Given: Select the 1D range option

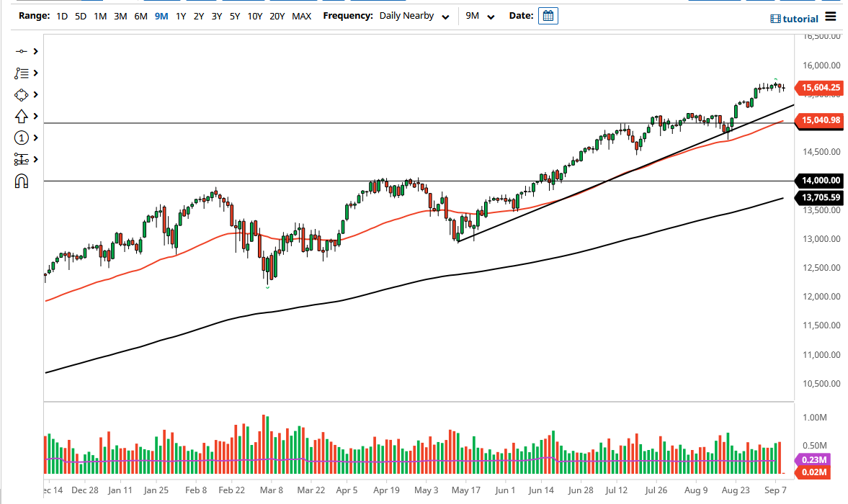Looking at the screenshot, I should 61,15.
